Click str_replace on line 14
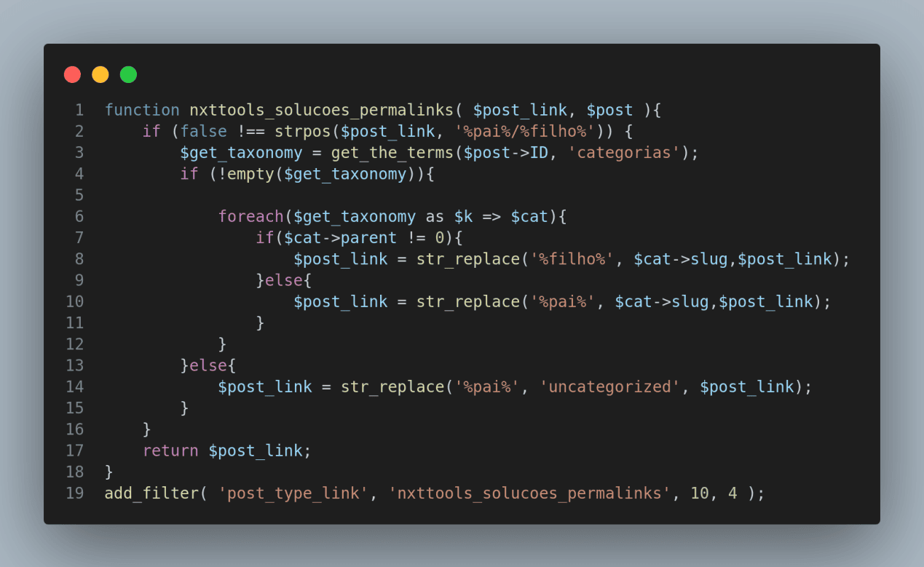 click(x=392, y=386)
